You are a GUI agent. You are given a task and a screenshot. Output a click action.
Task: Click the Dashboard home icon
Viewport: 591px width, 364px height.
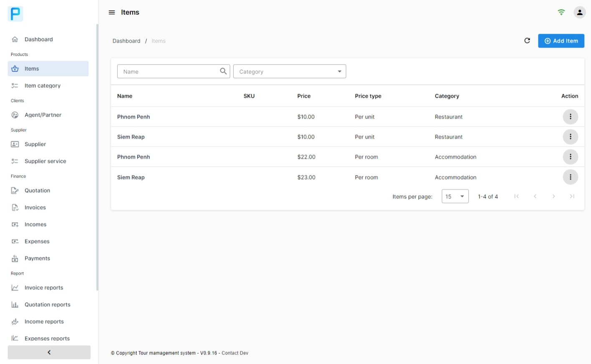click(x=15, y=39)
